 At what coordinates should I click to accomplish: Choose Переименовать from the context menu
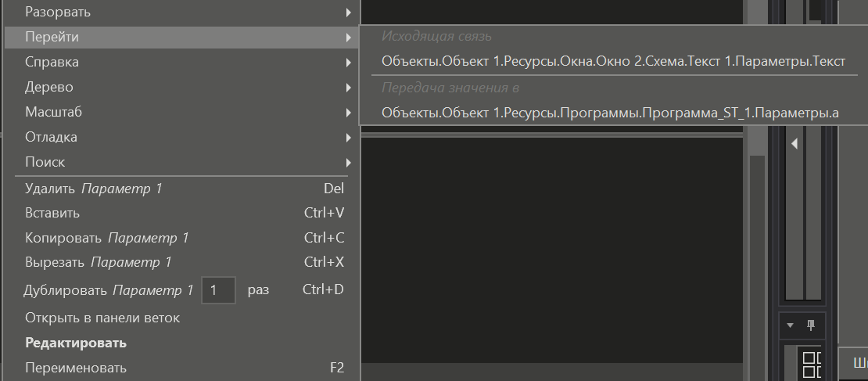coord(182,368)
